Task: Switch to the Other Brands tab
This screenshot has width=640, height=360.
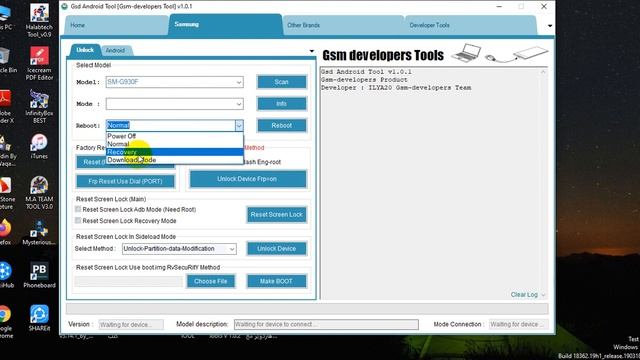Action: click(343, 25)
